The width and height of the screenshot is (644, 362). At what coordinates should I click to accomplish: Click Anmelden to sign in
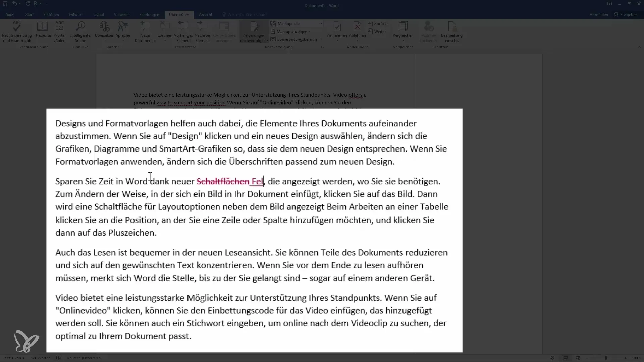(599, 15)
